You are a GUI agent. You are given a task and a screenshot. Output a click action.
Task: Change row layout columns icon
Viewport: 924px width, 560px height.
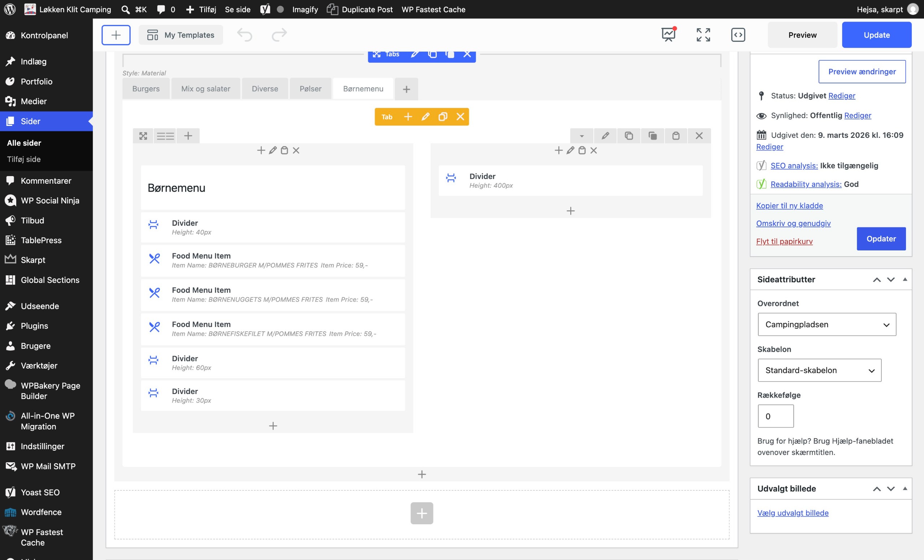(165, 136)
